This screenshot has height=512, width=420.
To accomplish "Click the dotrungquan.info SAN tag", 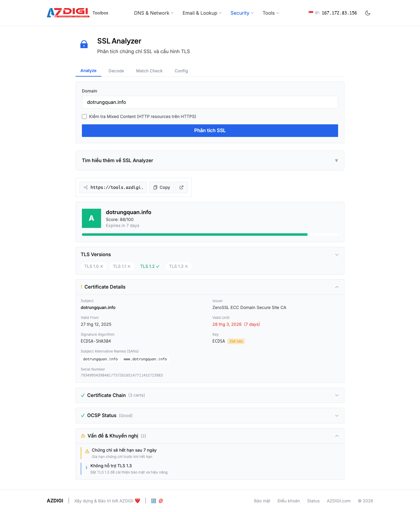I will click(x=100, y=359).
